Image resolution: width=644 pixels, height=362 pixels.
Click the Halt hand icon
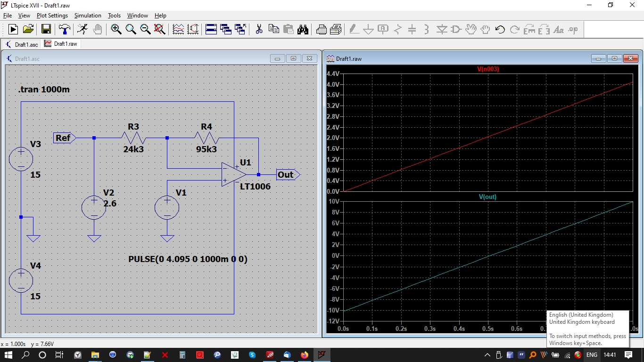click(x=97, y=29)
